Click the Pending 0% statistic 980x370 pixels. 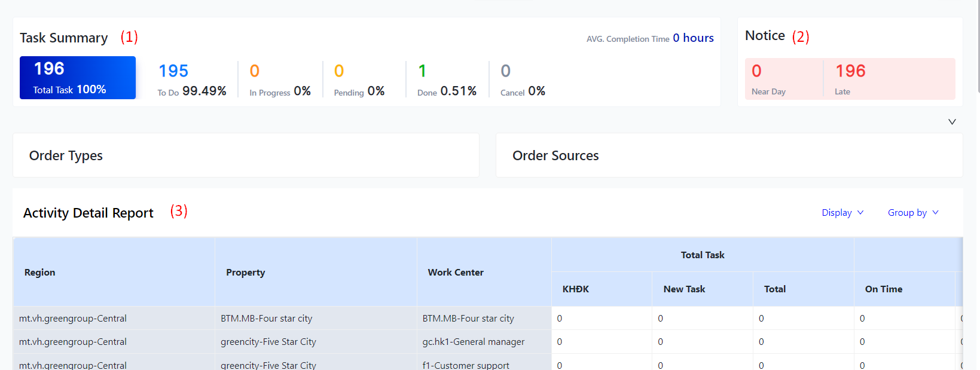click(x=359, y=80)
